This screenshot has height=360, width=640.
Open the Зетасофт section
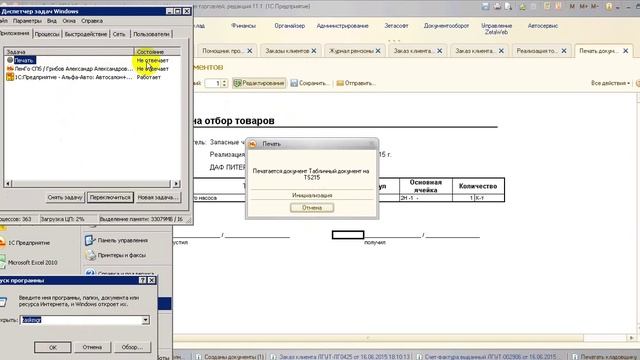click(396, 26)
